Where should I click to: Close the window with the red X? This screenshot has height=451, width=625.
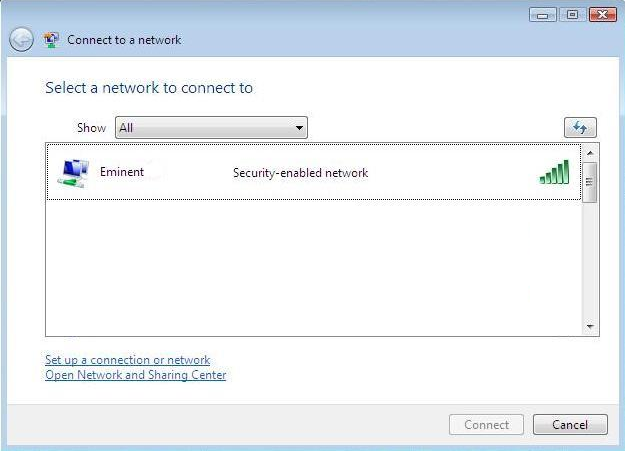point(602,15)
